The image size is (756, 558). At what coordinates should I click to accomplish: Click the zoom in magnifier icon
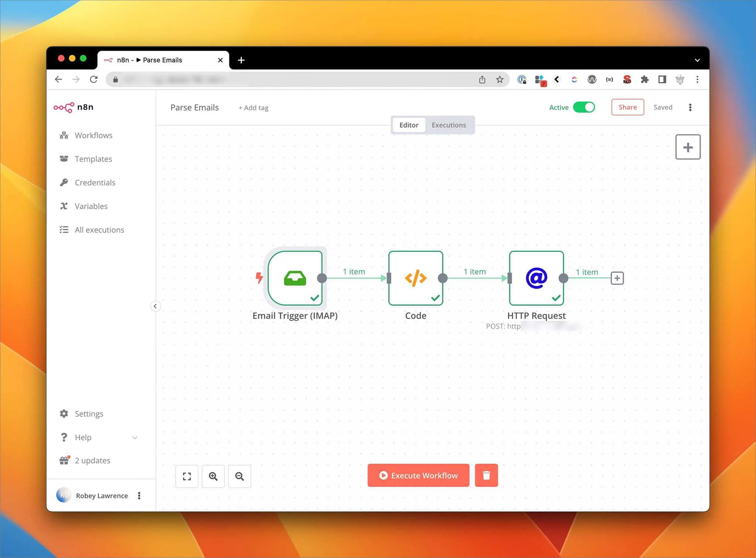tap(213, 476)
